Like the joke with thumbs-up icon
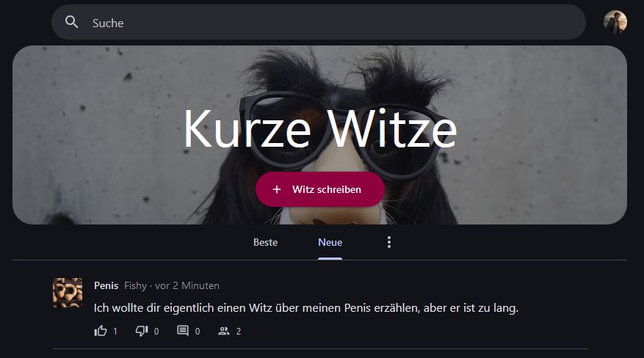This screenshot has width=644, height=358. pyautogui.click(x=101, y=331)
